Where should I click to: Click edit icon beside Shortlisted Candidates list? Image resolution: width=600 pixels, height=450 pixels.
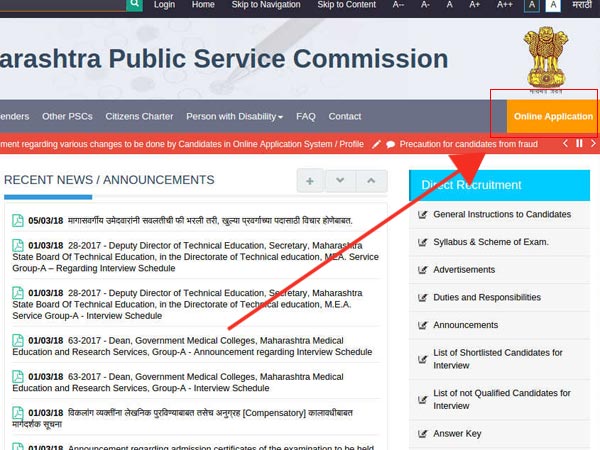pos(422,359)
